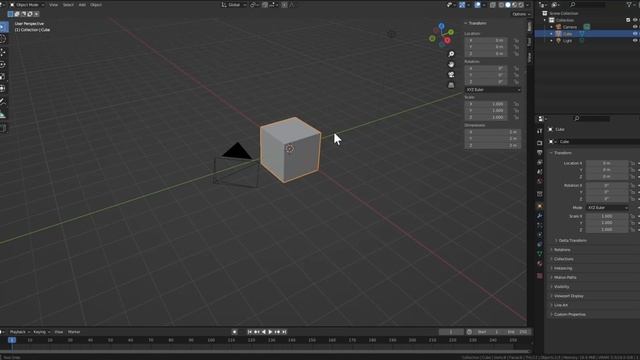This screenshot has height=360, width=640.
Task: Open the Modifiers wrench tab icon
Action: pos(540,216)
